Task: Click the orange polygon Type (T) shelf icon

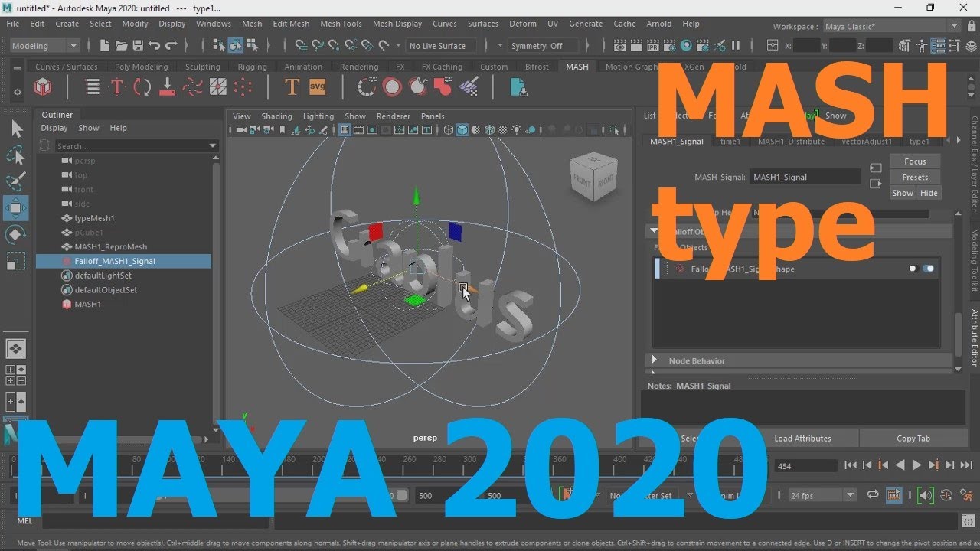Action: (292, 87)
